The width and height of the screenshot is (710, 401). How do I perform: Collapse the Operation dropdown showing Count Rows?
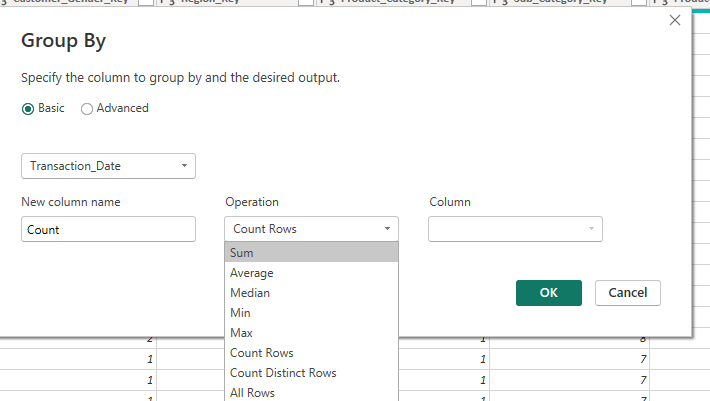[x=312, y=229]
